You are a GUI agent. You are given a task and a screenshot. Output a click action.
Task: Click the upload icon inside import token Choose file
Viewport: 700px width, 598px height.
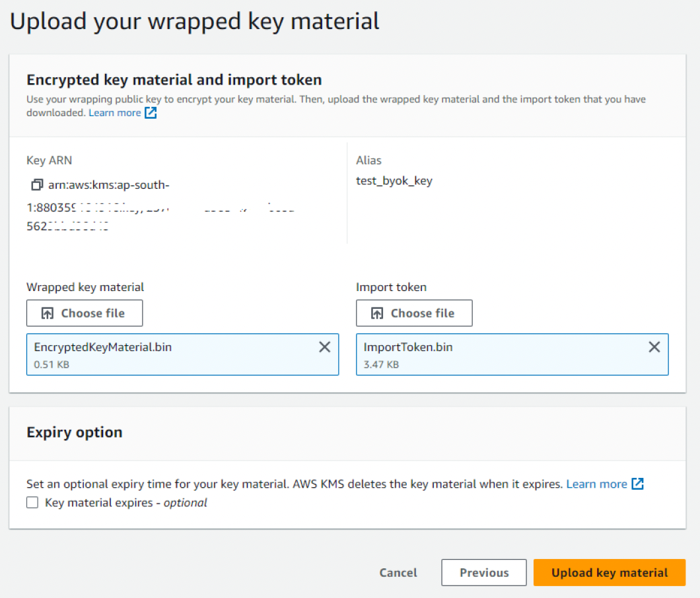[378, 313]
